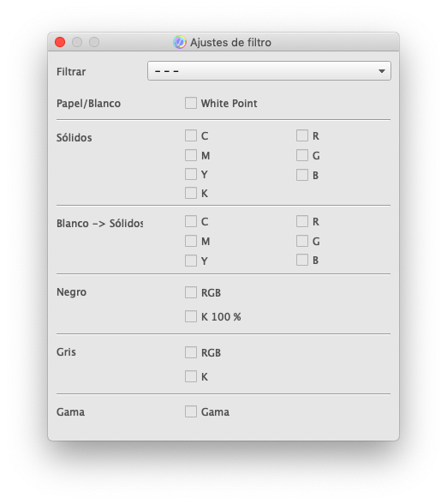Enable the White Point checkbox
The image size is (447, 504).
click(x=191, y=103)
